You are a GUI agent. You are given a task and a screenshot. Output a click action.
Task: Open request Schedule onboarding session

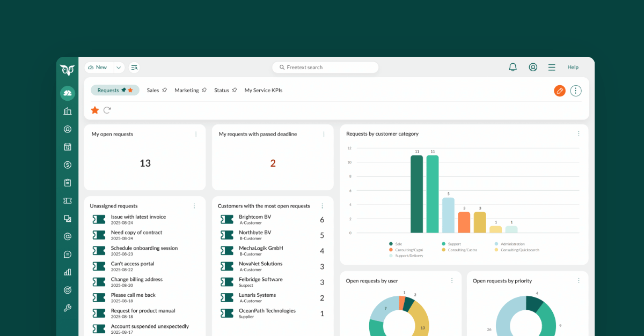[144, 248]
